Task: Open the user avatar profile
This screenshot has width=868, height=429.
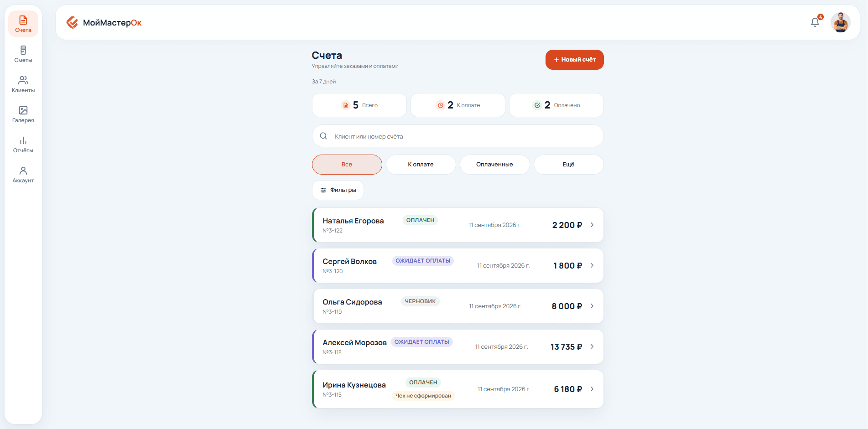Action: [841, 22]
